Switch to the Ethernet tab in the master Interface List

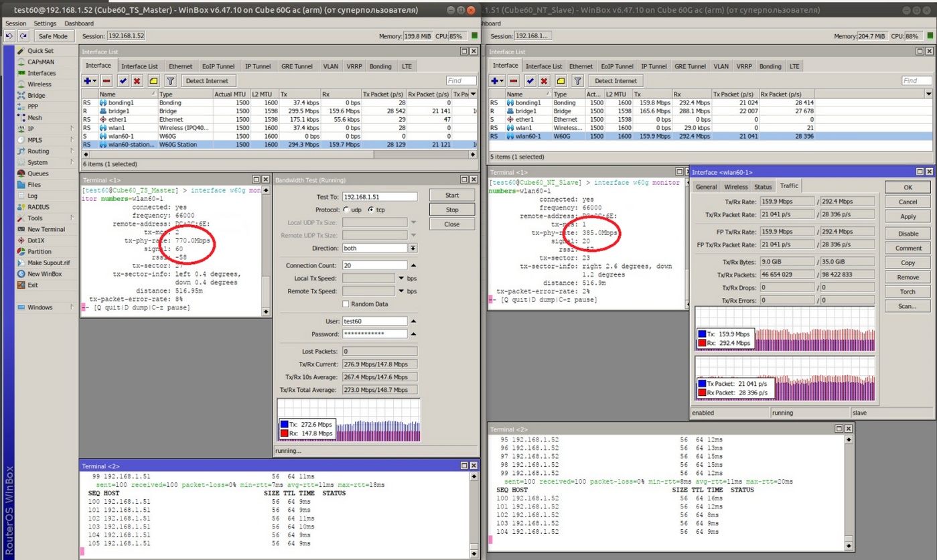180,66
